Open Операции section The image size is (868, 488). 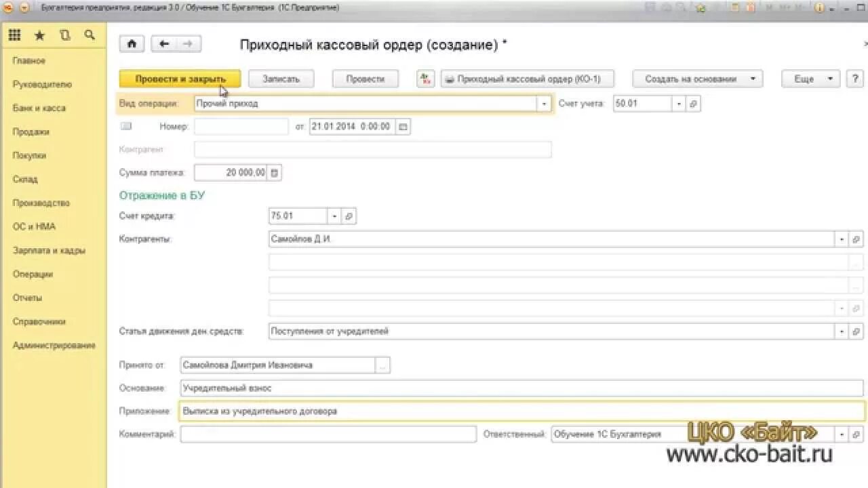tap(33, 274)
